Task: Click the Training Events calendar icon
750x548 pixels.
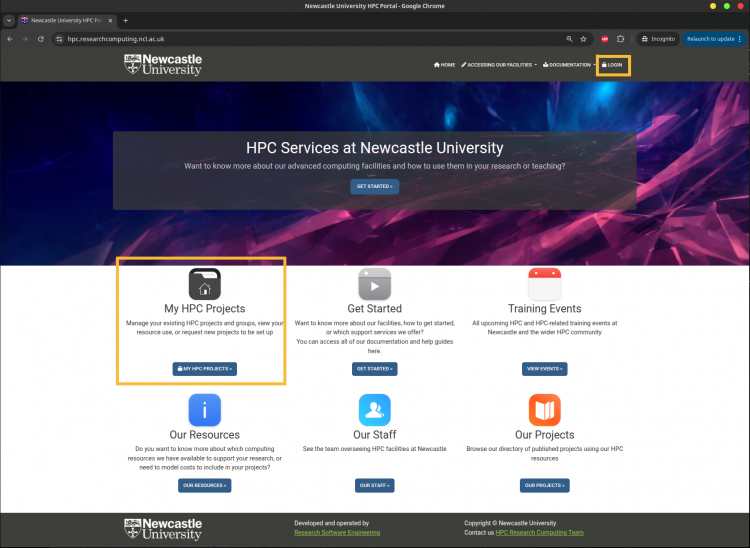Action: point(544,284)
